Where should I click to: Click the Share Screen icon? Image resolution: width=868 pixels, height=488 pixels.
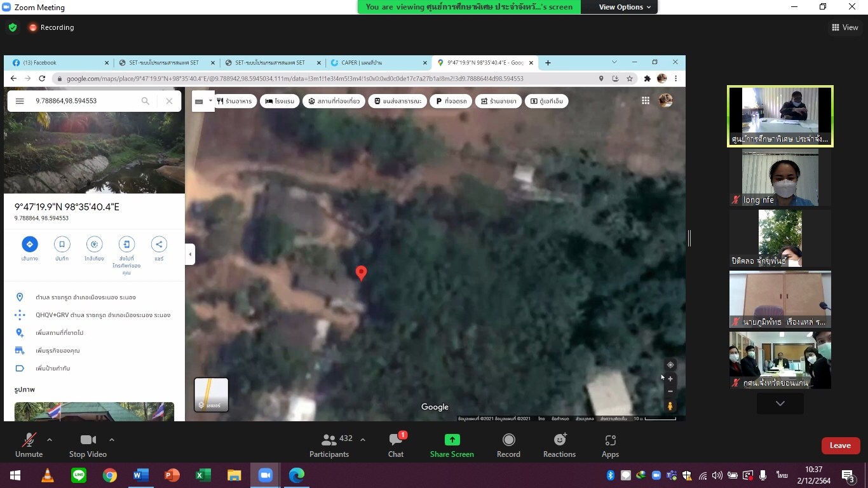pos(452,440)
